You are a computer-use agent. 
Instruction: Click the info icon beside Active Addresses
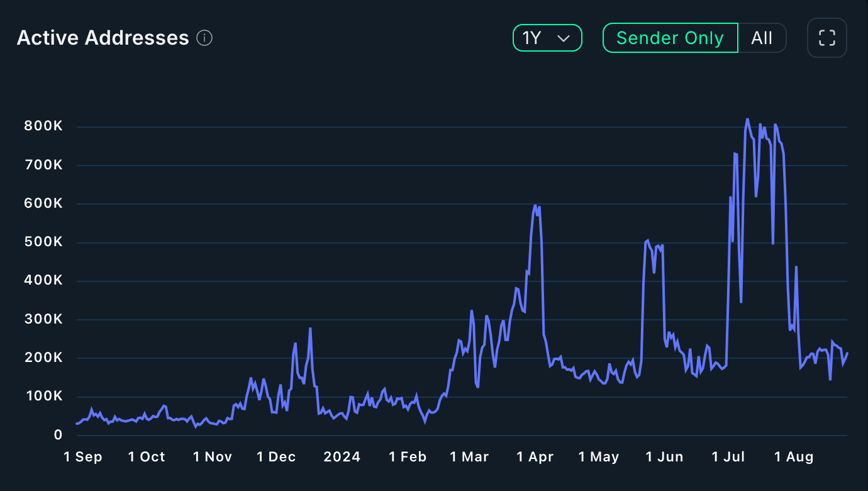[204, 38]
